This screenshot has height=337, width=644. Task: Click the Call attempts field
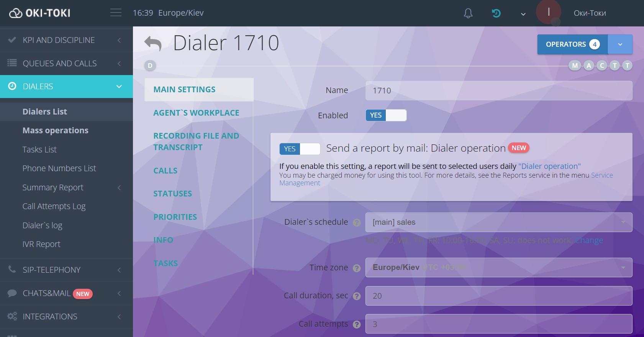(x=499, y=324)
